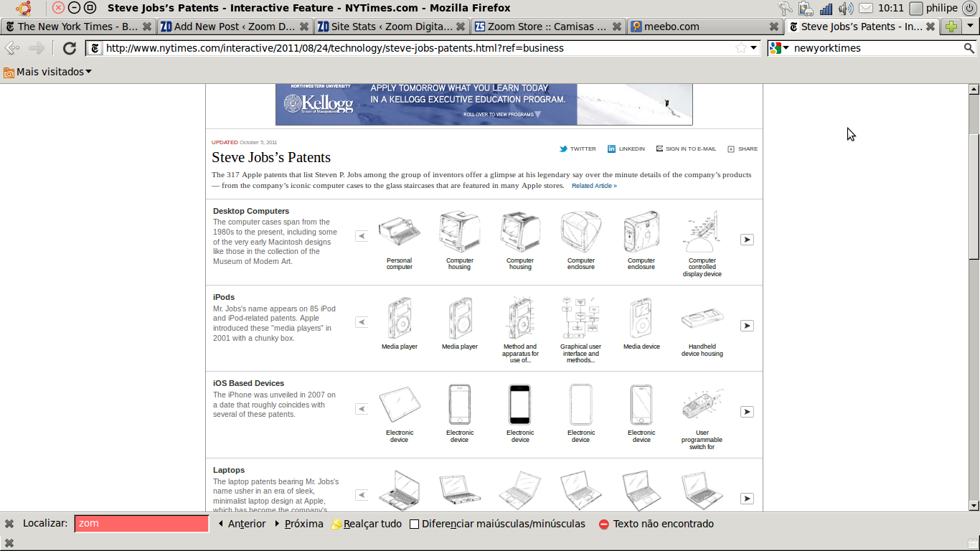Screen dimensions: 980x551
Task: Open the list-all-tabs dropdown arrow
Action: click(x=970, y=27)
